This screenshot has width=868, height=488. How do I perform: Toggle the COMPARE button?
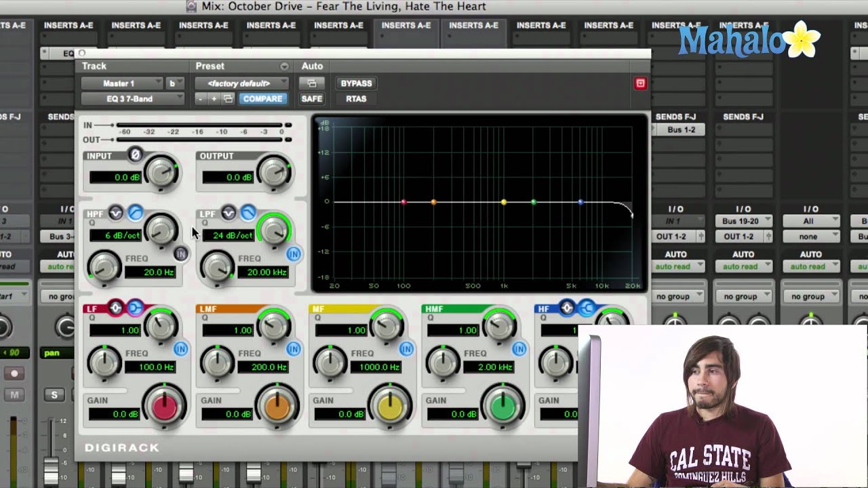pos(262,99)
